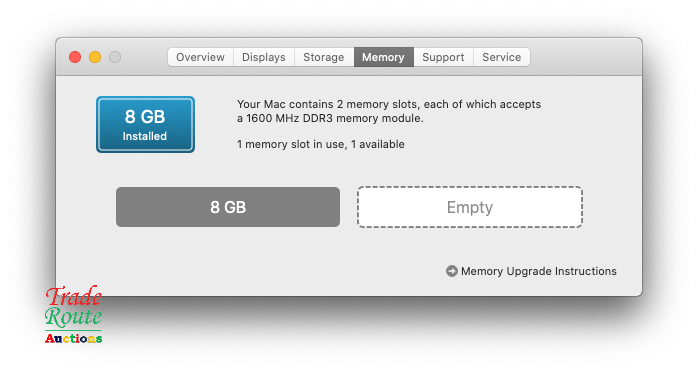This screenshot has height=370, width=698.
Task: Click the 'Installed' label on the blue badge
Action: tap(145, 136)
